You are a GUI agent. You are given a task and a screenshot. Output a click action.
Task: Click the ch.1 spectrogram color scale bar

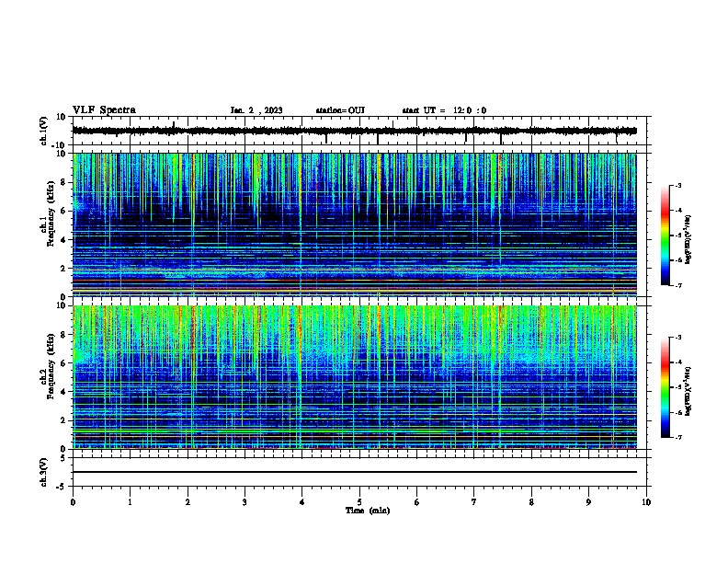click(665, 236)
